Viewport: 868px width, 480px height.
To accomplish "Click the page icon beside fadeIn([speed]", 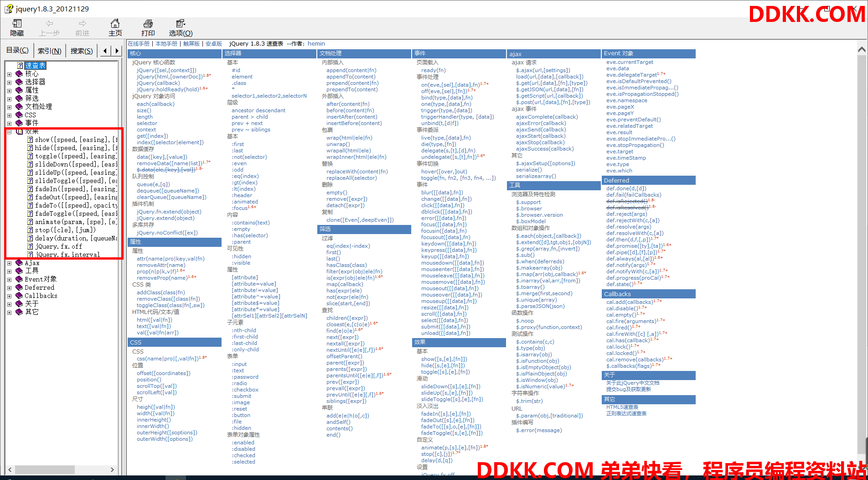I will (x=30, y=189).
